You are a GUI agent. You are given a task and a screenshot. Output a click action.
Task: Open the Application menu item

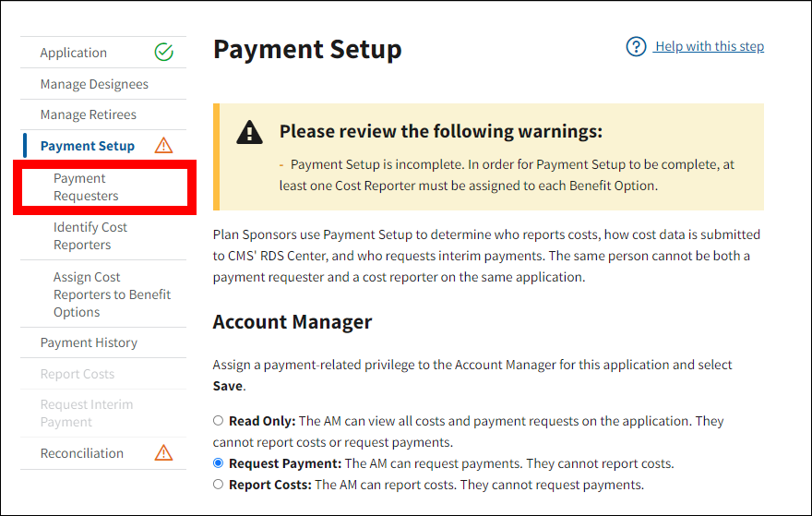click(74, 53)
